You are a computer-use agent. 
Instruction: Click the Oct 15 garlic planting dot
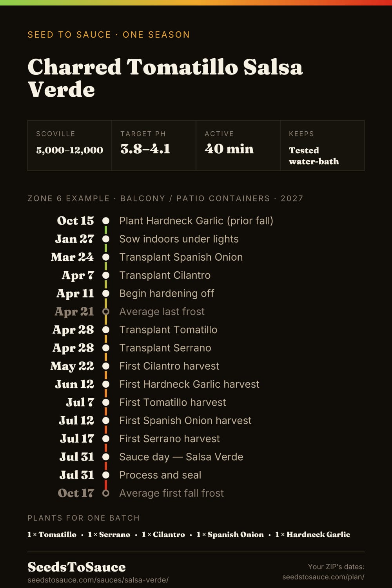coord(106,221)
